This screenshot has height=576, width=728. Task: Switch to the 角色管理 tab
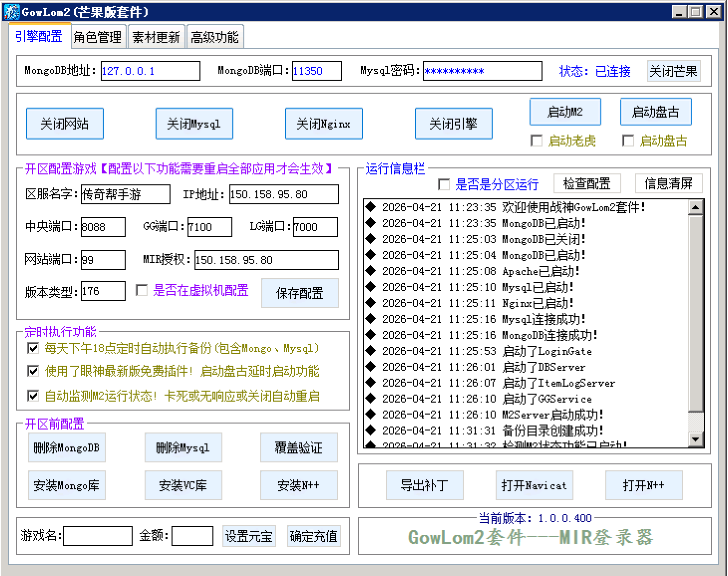click(x=98, y=35)
